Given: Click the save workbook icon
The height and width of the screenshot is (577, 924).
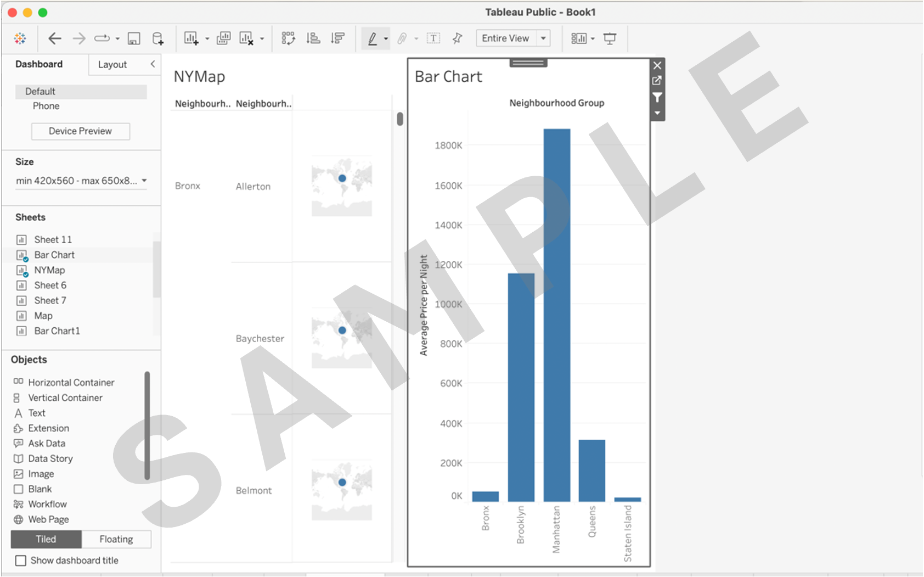Looking at the screenshot, I should point(134,38).
